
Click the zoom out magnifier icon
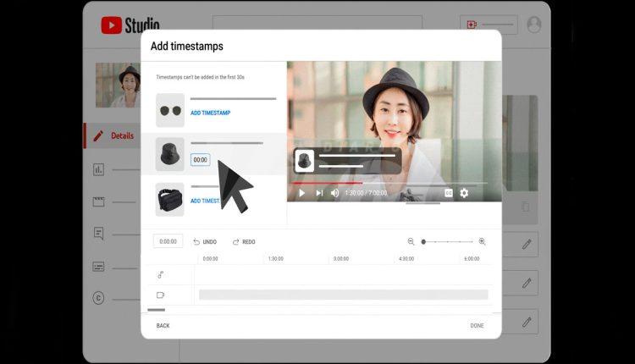click(x=411, y=241)
